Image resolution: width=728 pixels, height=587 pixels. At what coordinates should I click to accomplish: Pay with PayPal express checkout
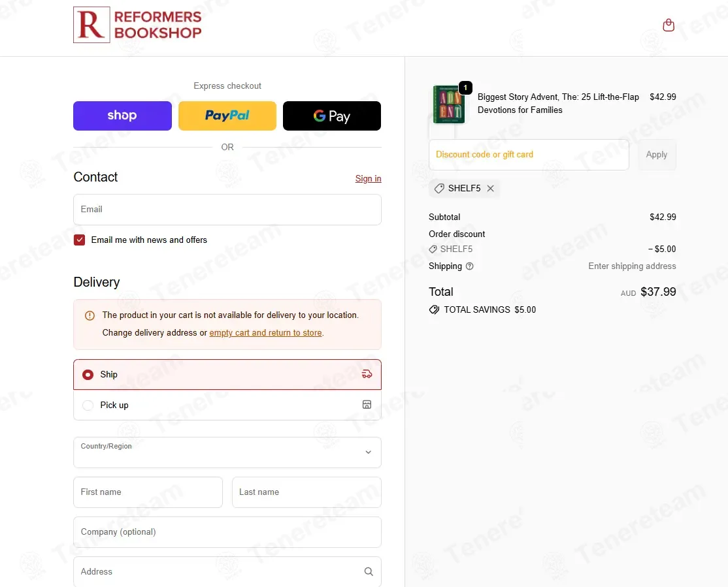[x=227, y=116]
